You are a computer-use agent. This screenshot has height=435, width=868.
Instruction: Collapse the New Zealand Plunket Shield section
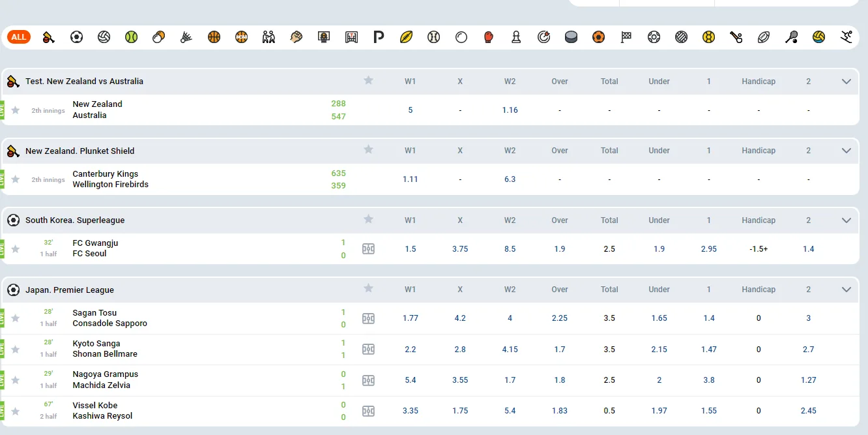tap(846, 151)
